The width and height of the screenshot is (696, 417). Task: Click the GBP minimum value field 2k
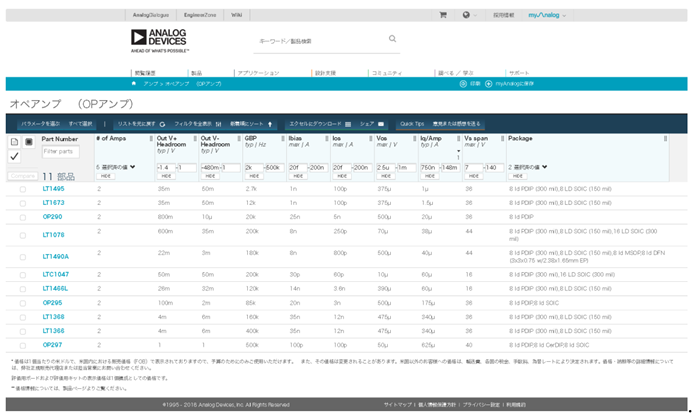254,168
